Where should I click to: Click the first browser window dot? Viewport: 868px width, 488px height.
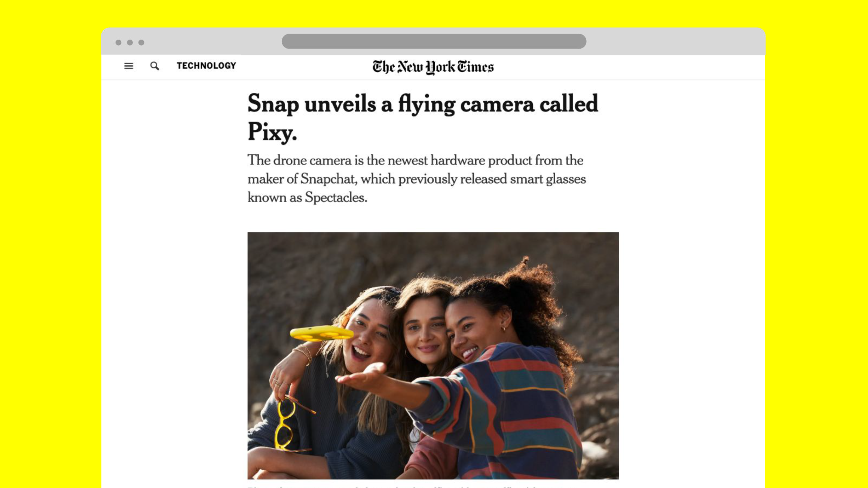tap(118, 43)
